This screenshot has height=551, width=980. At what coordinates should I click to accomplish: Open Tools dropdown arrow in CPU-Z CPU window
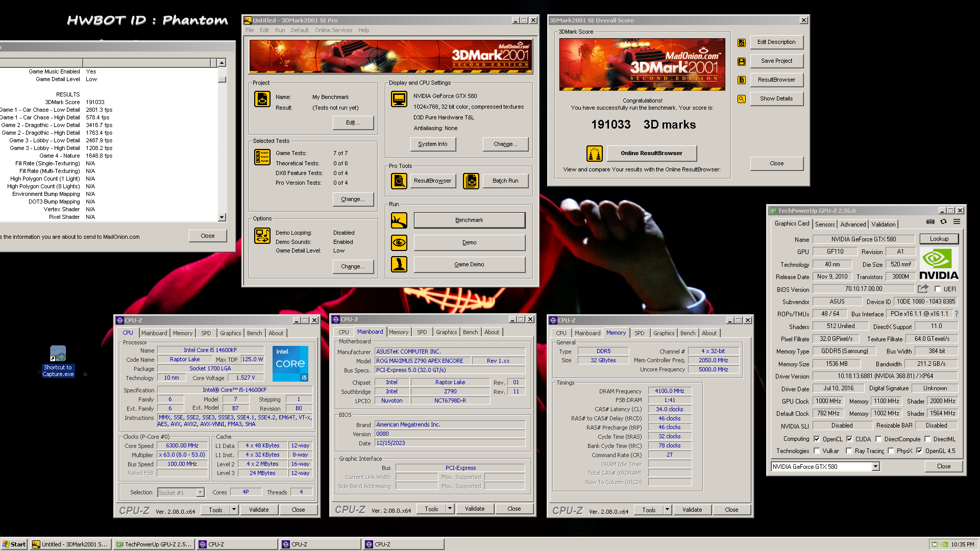234,509
